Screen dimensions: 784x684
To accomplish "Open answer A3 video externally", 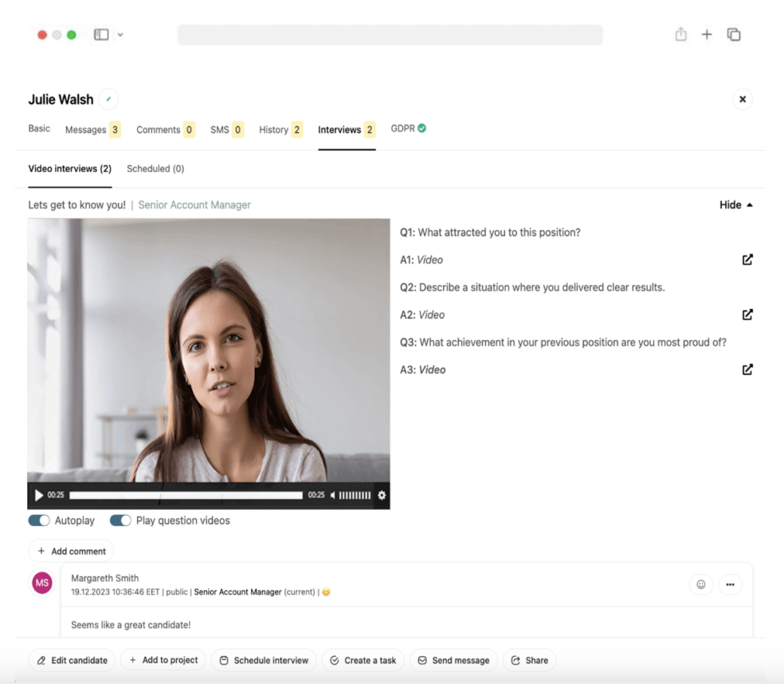I will pyautogui.click(x=747, y=369).
